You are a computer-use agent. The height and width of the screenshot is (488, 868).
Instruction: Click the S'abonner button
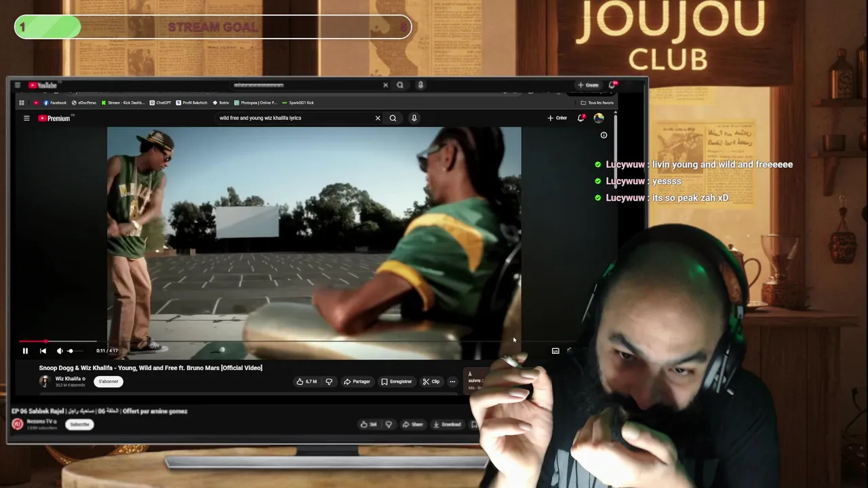coord(108,382)
